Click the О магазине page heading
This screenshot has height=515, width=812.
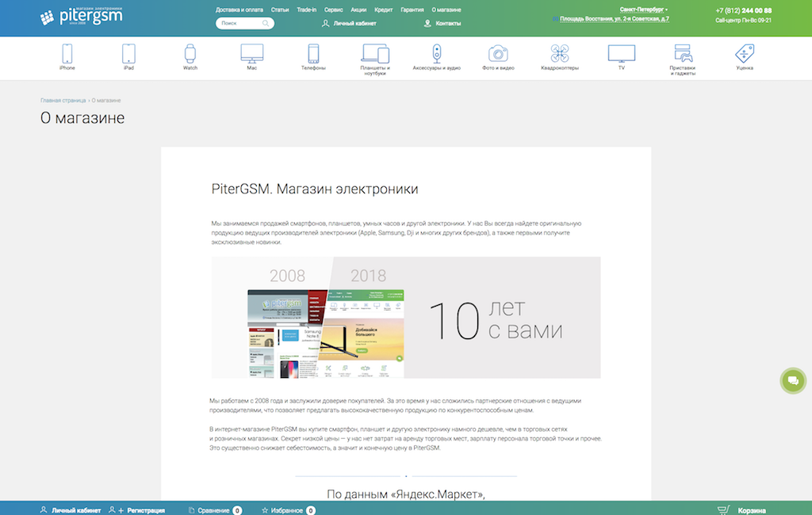[x=82, y=118]
